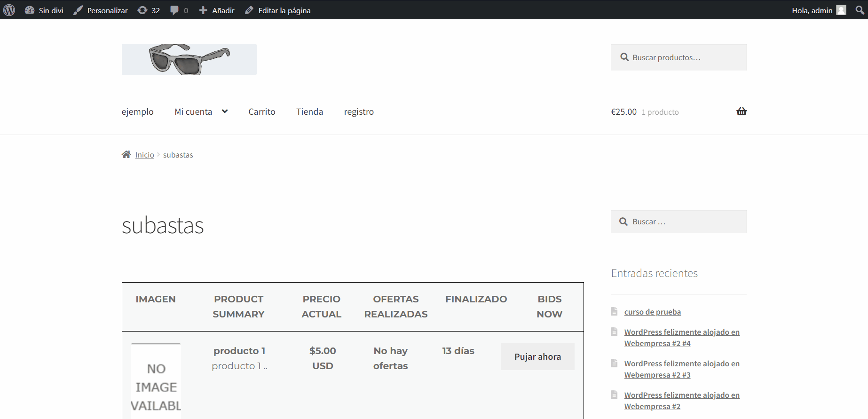868x419 pixels.
Task: Click the admin bar search magnifier
Action: (860, 10)
